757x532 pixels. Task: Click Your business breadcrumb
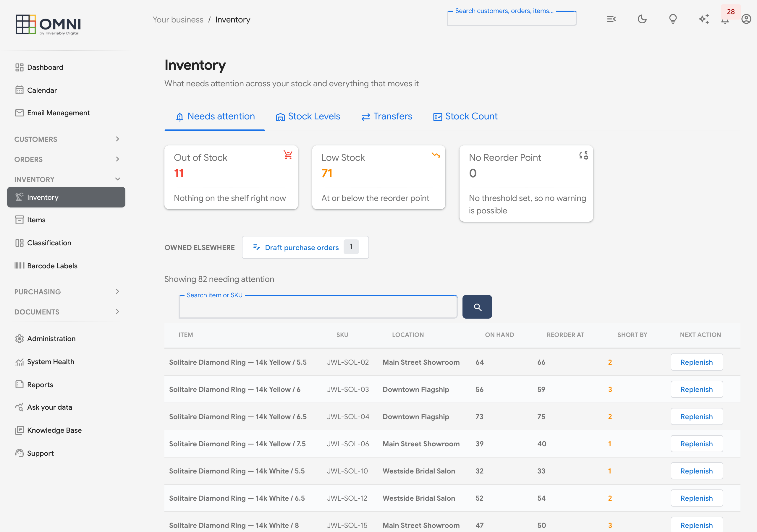click(178, 20)
